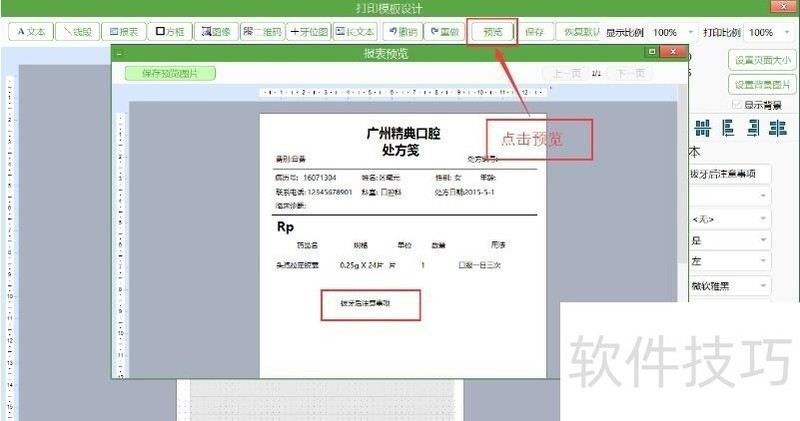Click the 预览 preview button
The height and width of the screenshot is (421, 800).
click(492, 32)
